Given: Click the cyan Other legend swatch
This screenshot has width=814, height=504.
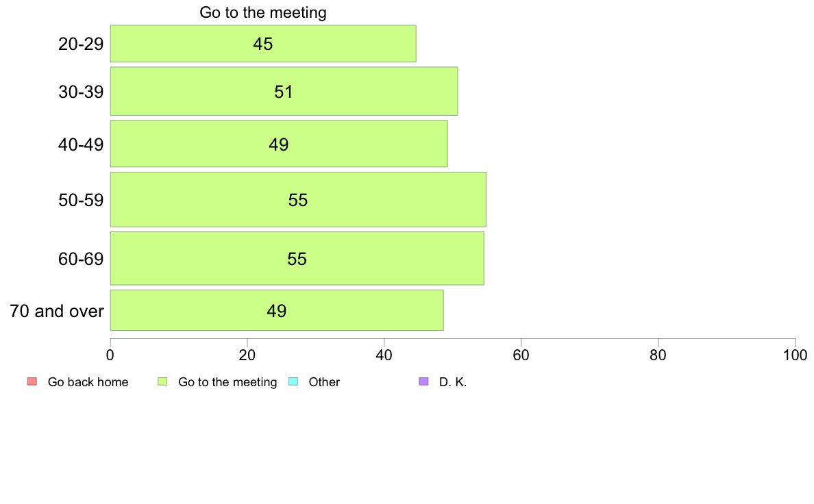Looking at the screenshot, I should (293, 381).
